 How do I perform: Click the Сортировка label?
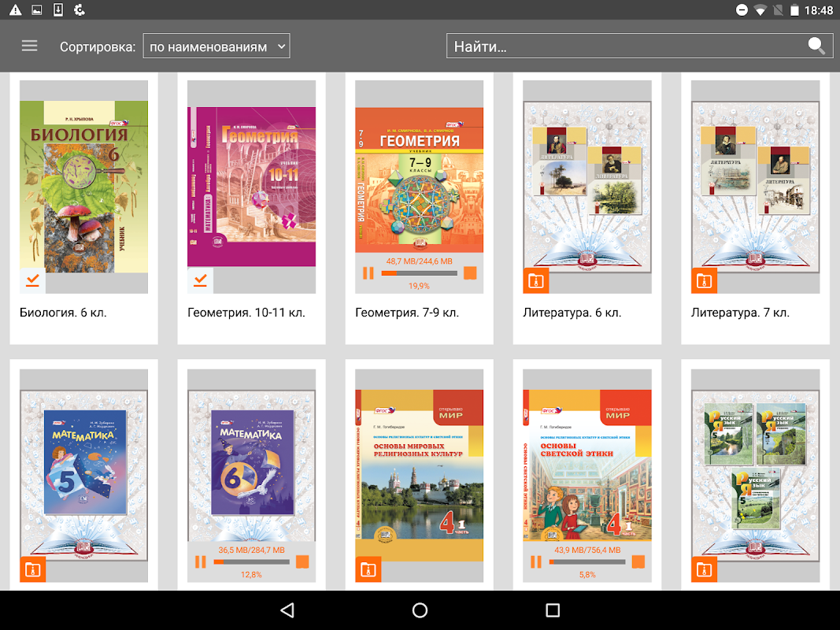98,46
